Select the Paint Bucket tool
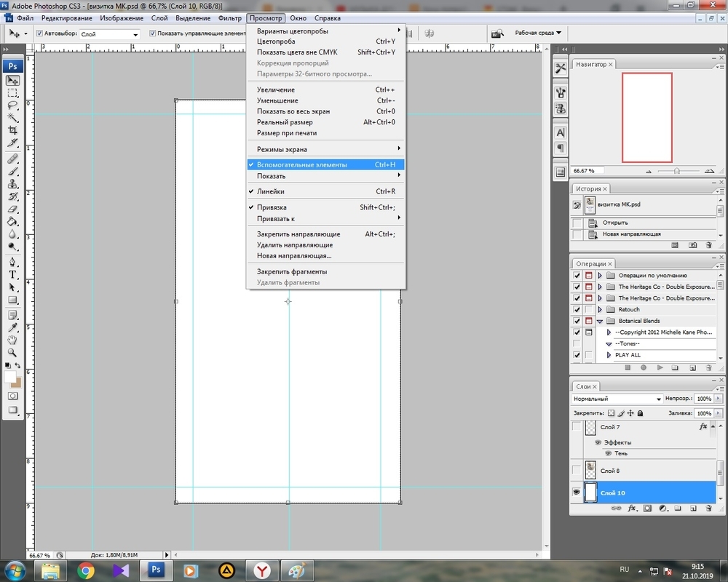The image size is (728, 582). [13, 222]
